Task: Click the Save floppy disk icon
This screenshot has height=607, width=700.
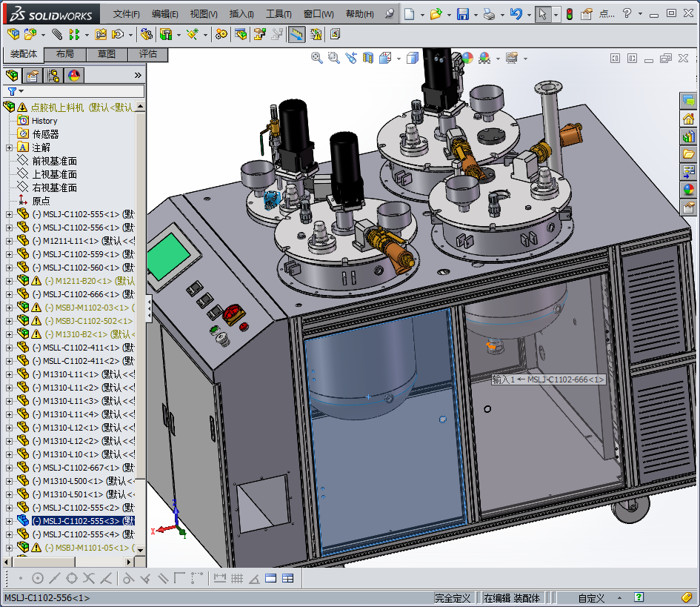Action: pyautogui.click(x=463, y=14)
